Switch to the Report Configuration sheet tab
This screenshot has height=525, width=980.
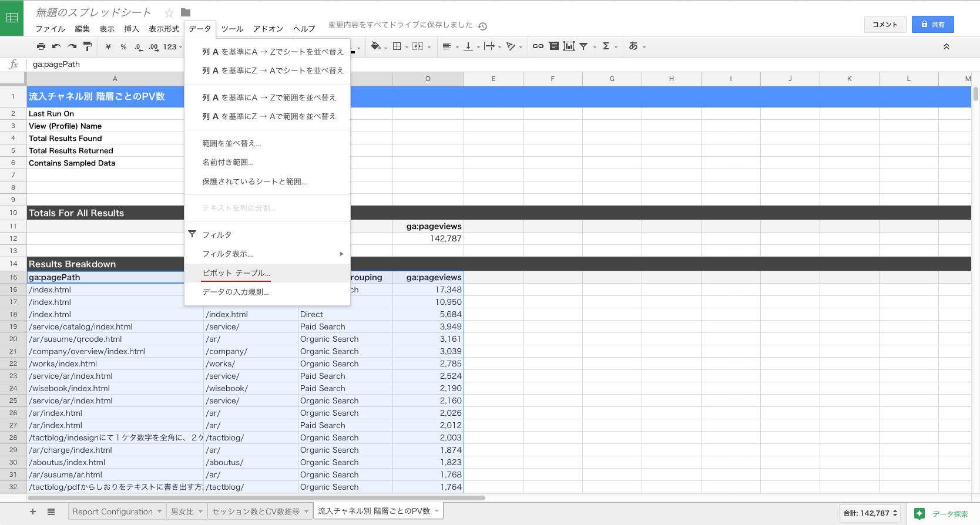[112, 511]
